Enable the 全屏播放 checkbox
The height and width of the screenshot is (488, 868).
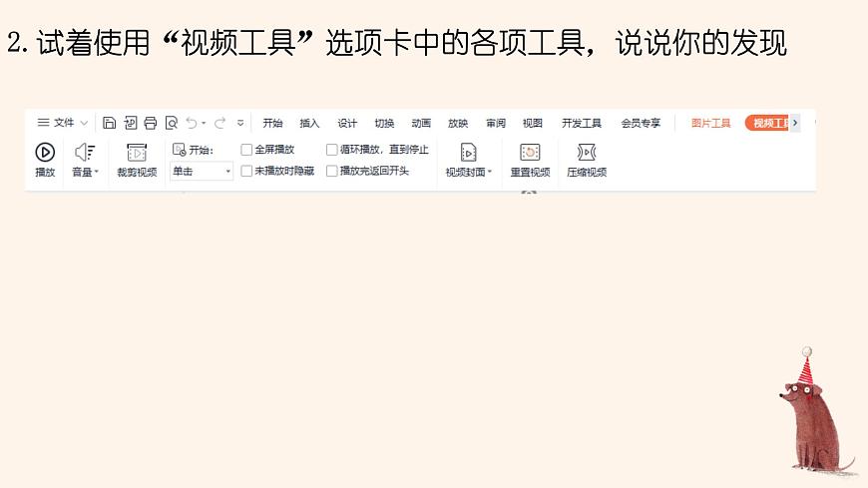pos(246,150)
